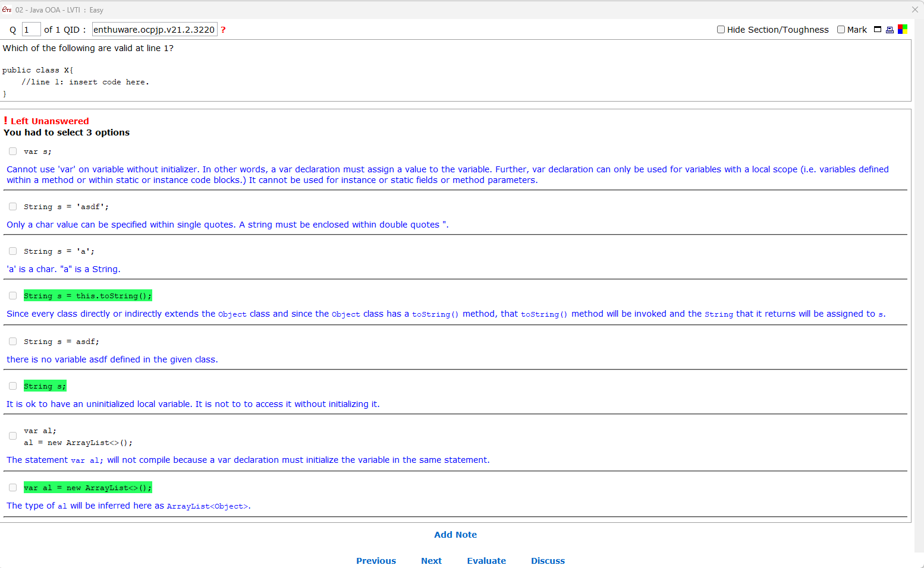Enable Hide Section/Toughness checkbox
This screenshot has width=924, height=568.
[x=721, y=29]
